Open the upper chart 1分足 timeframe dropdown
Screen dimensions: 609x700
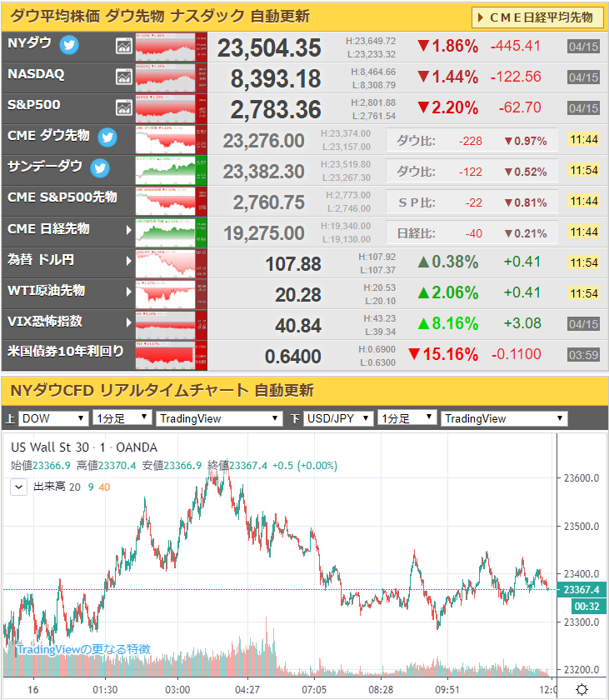pos(122,418)
